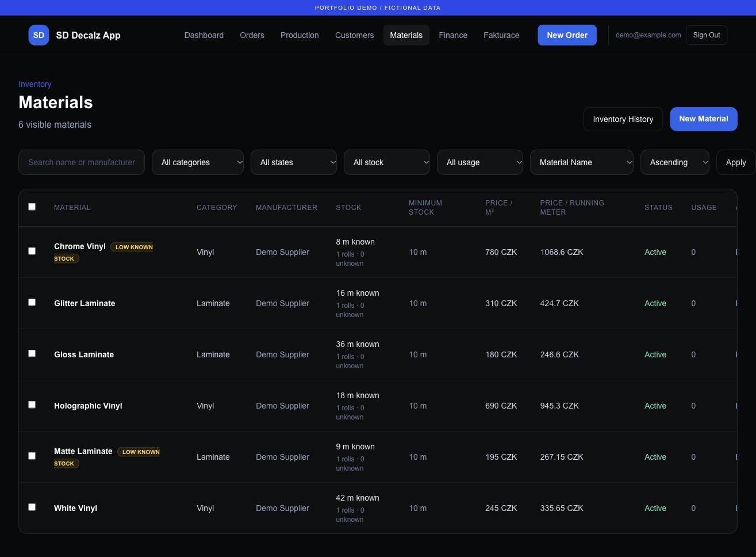
Task: Open the Finance nav item
Action: (453, 35)
